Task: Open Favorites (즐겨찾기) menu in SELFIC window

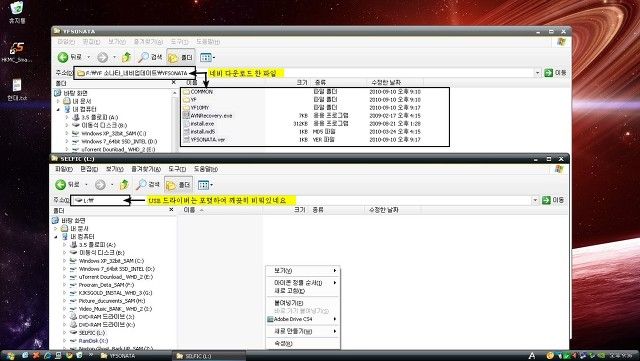Action: pos(146,169)
